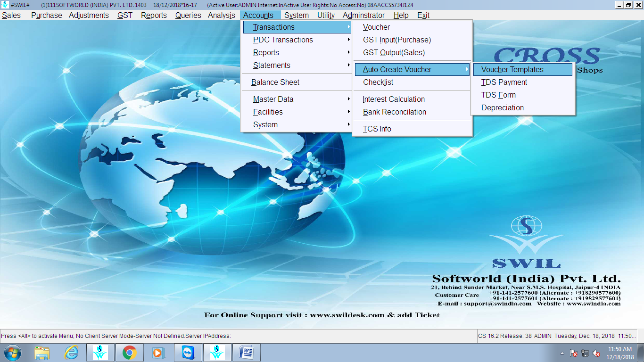Launch Internet Explorer from taskbar
The width and height of the screenshot is (644, 362).
(72, 353)
